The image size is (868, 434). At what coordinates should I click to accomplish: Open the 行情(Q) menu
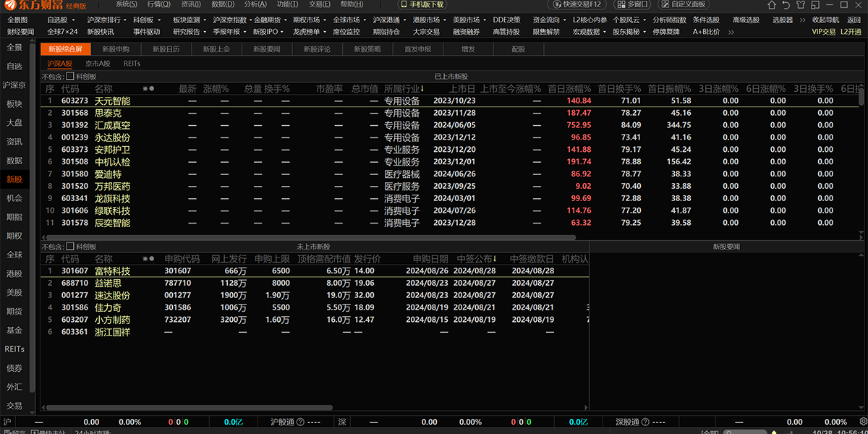(x=159, y=4)
